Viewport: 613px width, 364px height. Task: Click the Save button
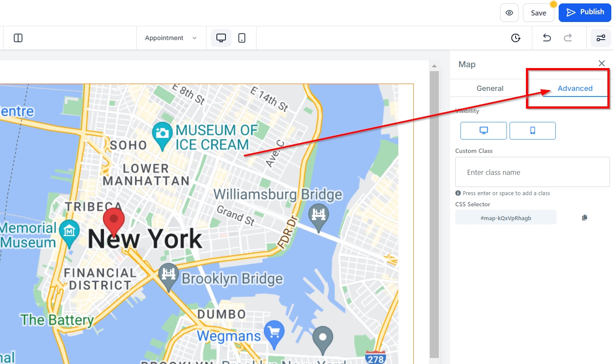coord(538,13)
